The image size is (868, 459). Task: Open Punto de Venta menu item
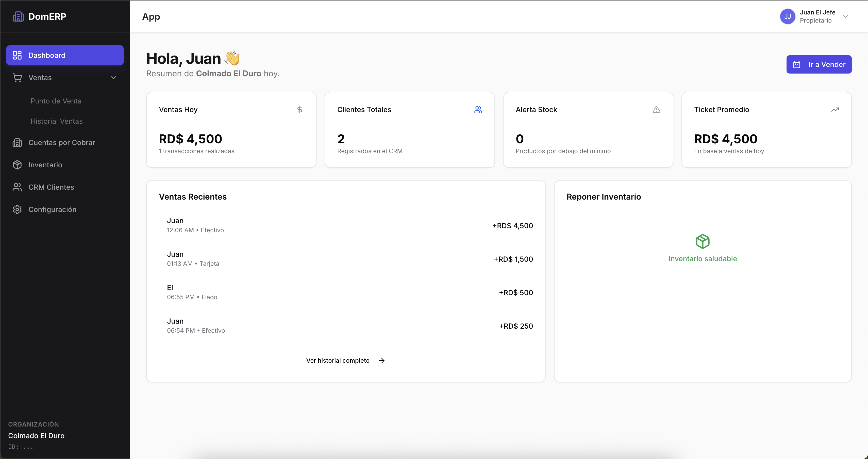56,101
